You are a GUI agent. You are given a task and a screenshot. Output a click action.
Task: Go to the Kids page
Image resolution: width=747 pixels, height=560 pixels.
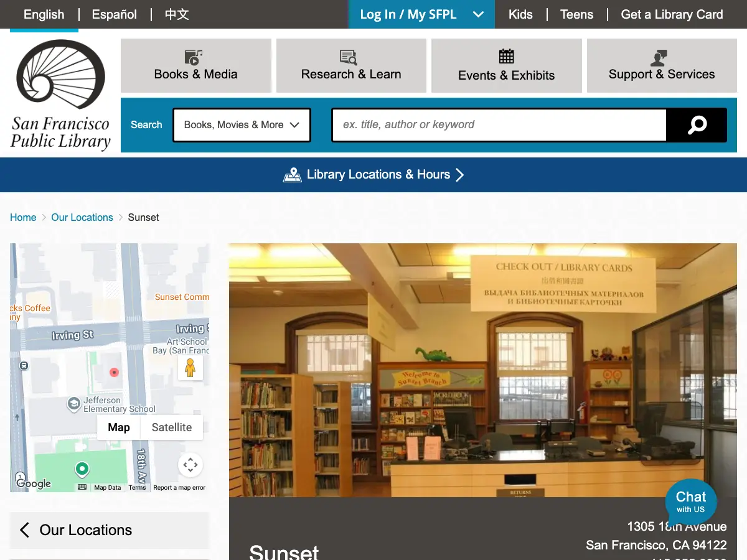(x=520, y=14)
